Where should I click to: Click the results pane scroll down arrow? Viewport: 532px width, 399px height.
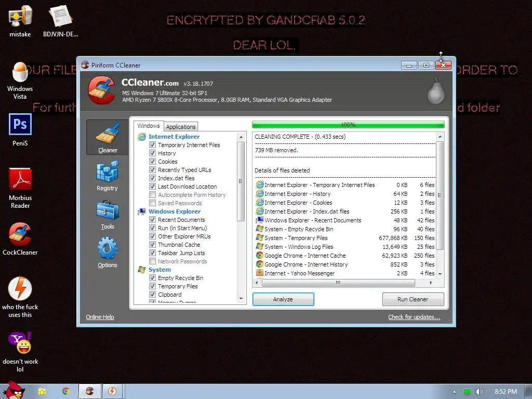tap(440, 274)
